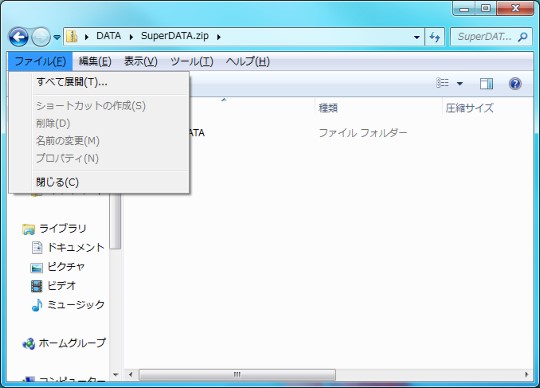
Task: Expand the chevron after DATA in breadcrumb
Action: (131, 37)
